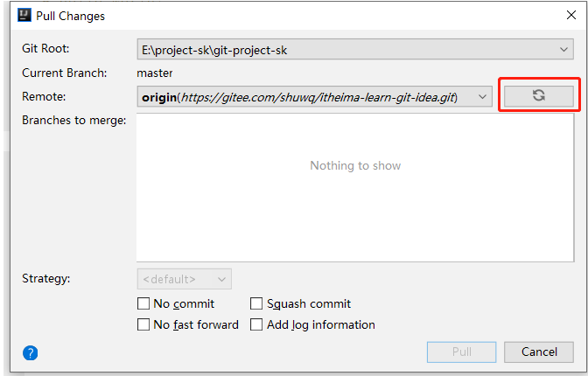Enable the Squash commit checkbox
The image size is (588, 376).
point(256,303)
